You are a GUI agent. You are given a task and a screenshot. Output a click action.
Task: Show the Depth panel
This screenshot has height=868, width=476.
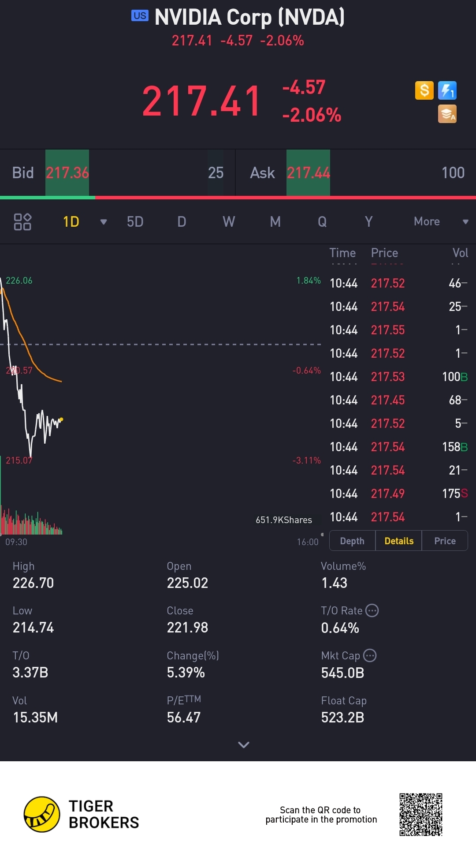click(352, 541)
